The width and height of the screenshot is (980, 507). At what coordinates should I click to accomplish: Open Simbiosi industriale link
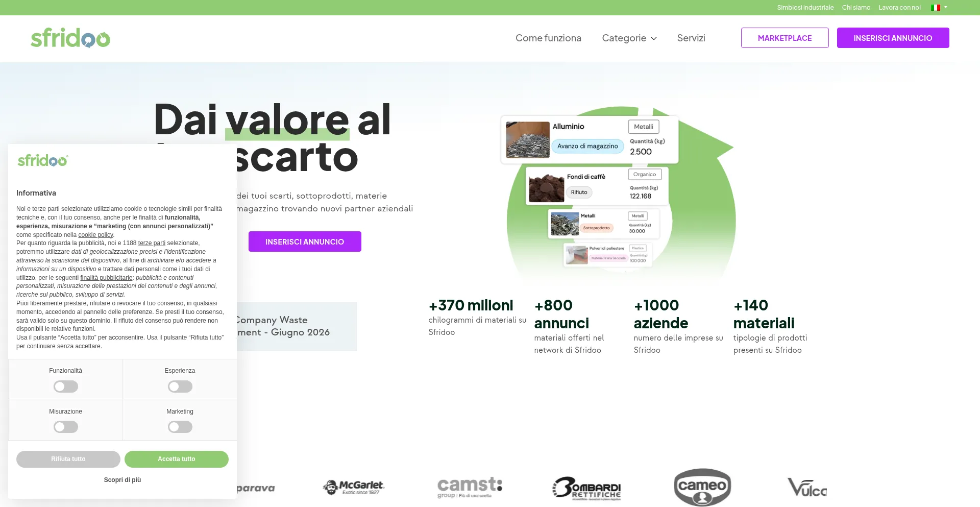[805, 8]
